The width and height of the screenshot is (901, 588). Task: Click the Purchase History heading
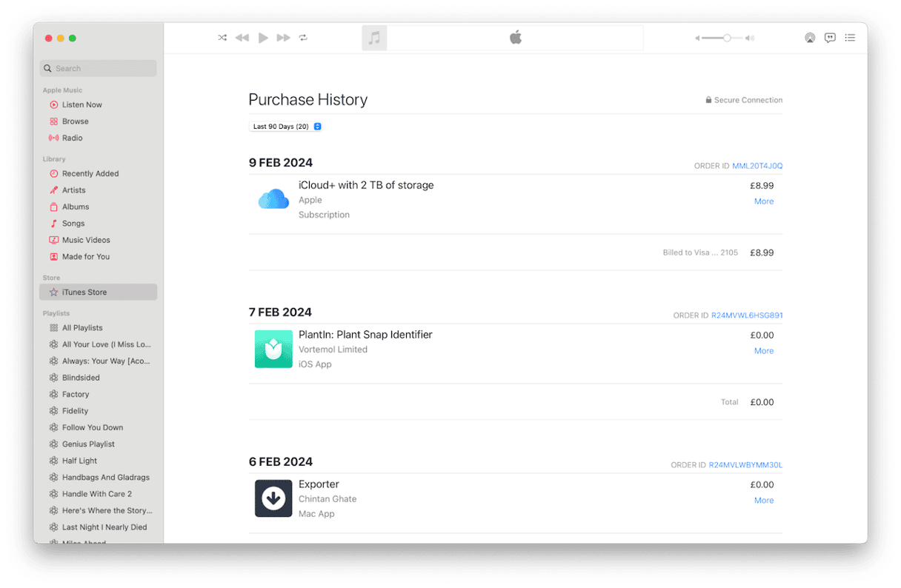[307, 100]
